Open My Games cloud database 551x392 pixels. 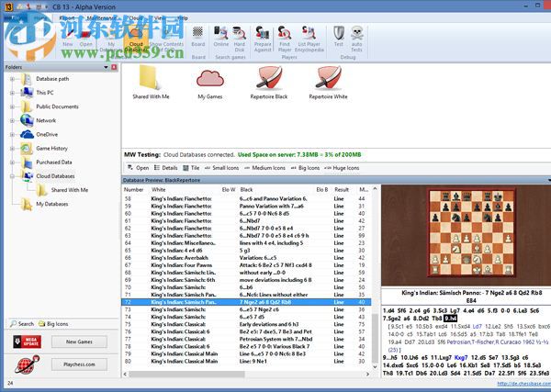(x=209, y=84)
